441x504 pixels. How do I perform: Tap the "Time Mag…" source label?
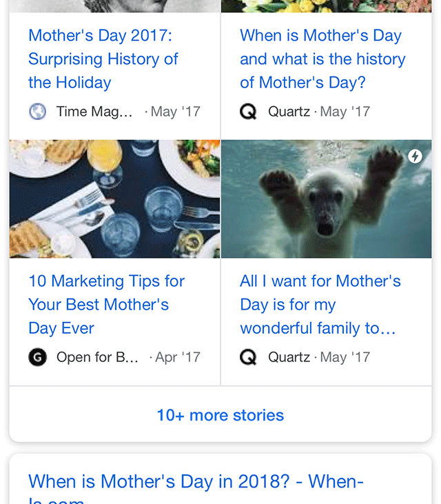pyautogui.click(x=94, y=111)
